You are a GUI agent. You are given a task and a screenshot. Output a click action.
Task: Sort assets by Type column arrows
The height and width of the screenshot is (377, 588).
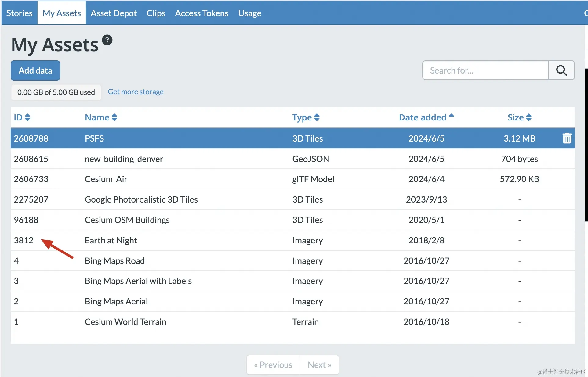pyautogui.click(x=317, y=117)
